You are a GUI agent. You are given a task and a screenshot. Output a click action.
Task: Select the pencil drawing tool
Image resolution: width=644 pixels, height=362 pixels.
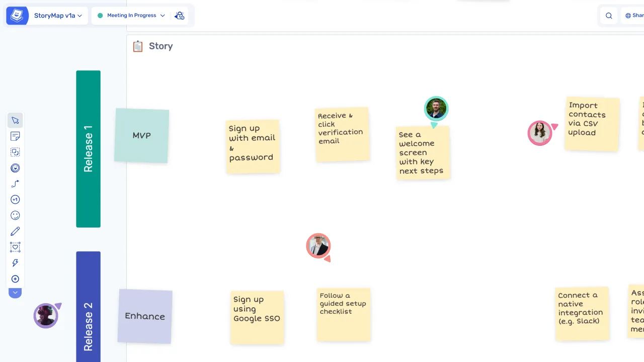[x=15, y=231]
